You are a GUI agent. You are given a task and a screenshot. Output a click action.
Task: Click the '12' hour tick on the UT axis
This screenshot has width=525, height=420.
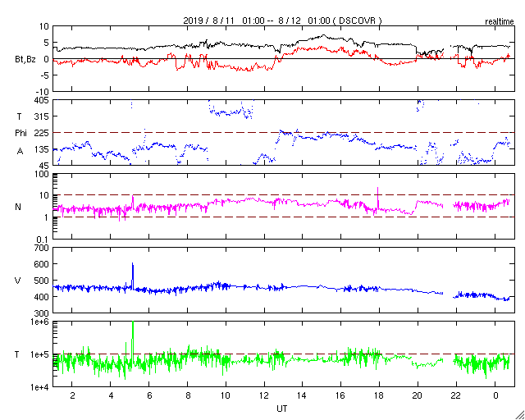click(x=264, y=396)
